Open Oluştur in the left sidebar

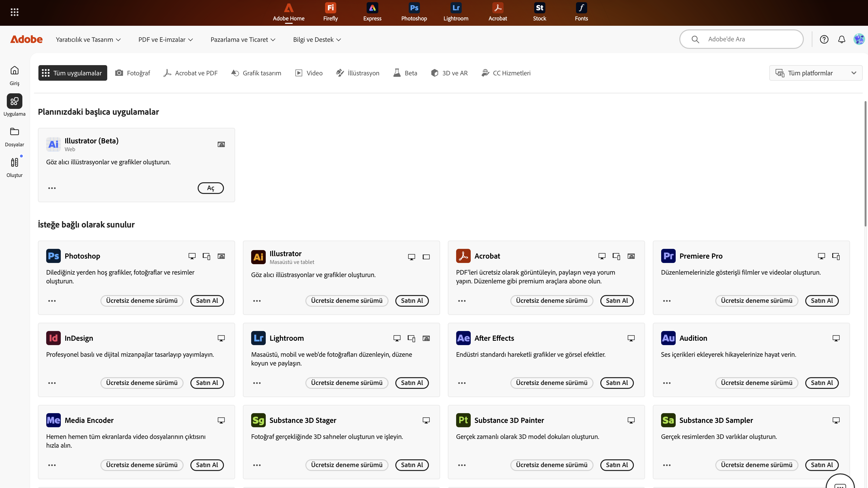(x=15, y=168)
